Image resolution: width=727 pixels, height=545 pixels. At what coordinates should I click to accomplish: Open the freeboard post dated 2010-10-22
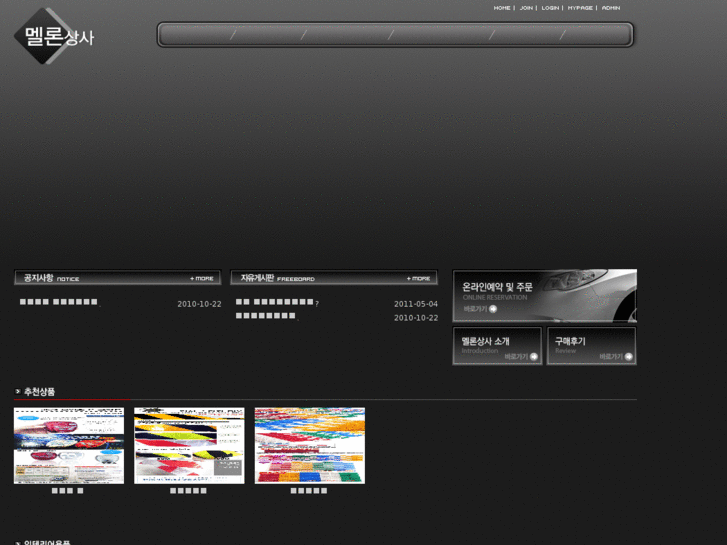(266, 316)
